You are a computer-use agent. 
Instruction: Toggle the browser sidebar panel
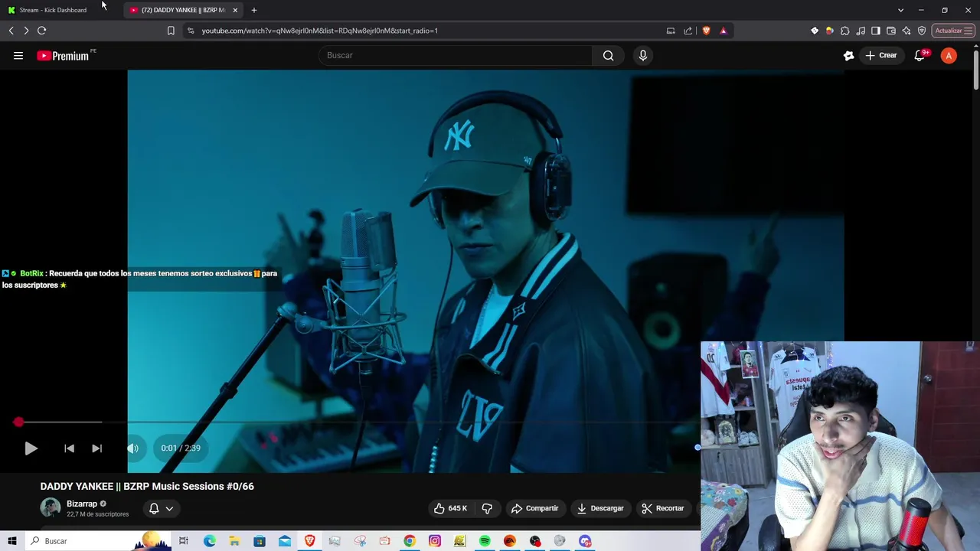(x=876, y=31)
